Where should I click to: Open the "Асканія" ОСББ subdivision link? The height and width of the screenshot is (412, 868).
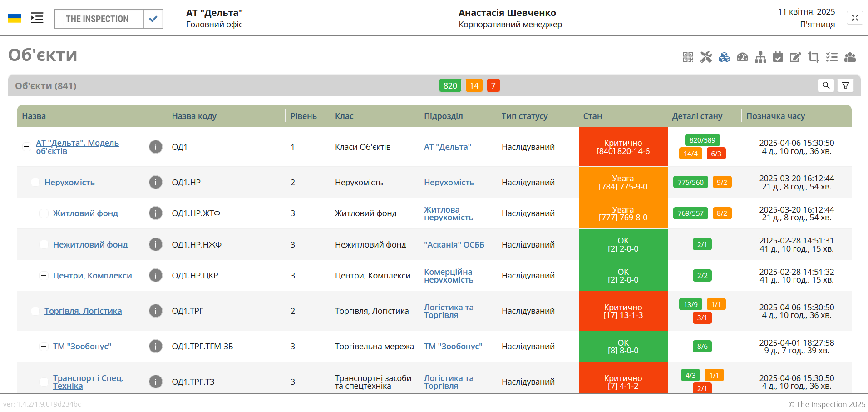click(454, 245)
